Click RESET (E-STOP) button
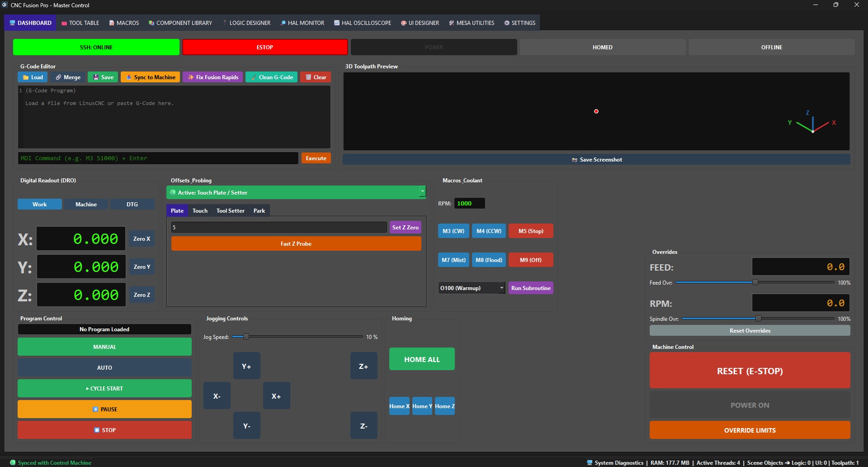This screenshot has width=868, height=467. pyautogui.click(x=750, y=371)
